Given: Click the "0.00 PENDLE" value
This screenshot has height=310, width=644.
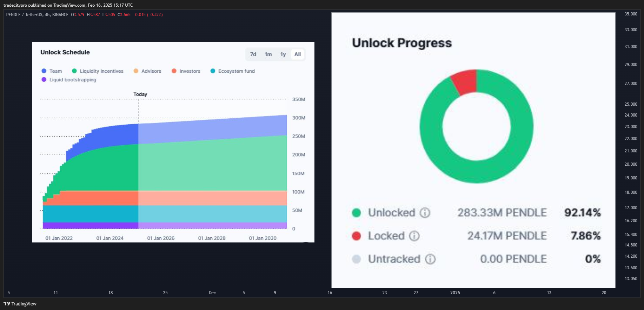Looking at the screenshot, I should [513, 259].
